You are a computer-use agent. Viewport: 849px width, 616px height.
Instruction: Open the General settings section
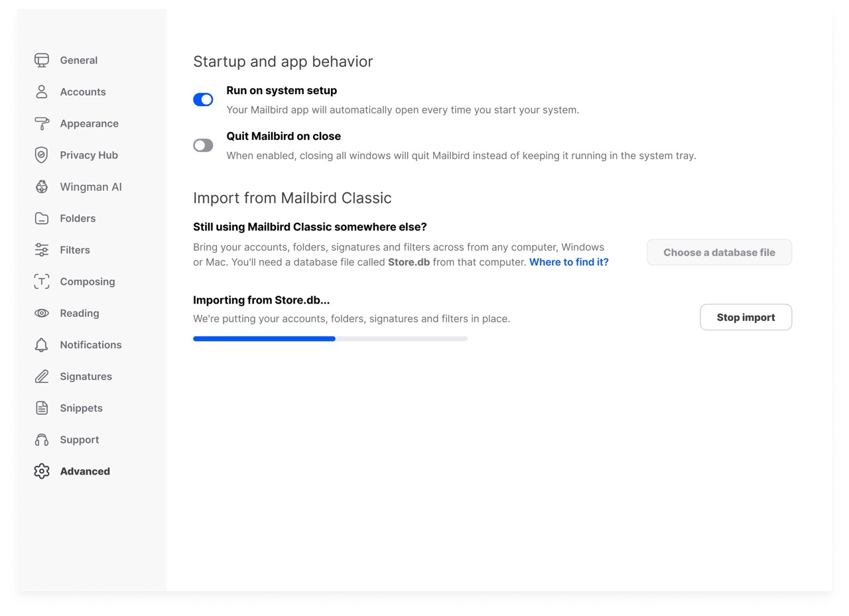point(79,60)
